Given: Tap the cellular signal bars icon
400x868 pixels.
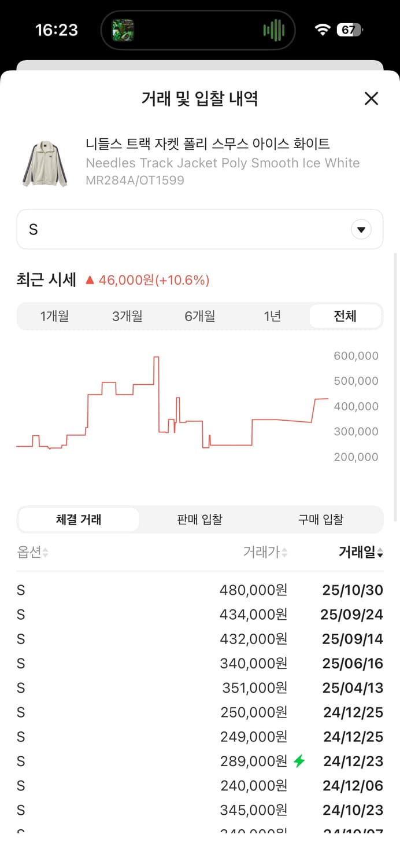Looking at the screenshot, I should point(274,29).
